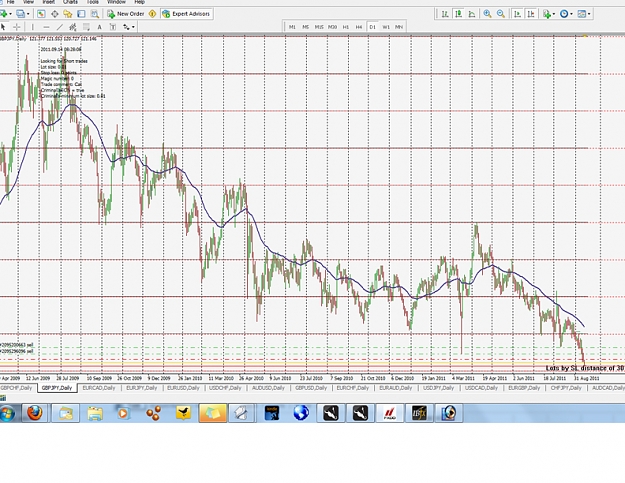Viewport: 625px width, 483px height.
Task: Select the Crosshair tool
Action: [17, 27]
